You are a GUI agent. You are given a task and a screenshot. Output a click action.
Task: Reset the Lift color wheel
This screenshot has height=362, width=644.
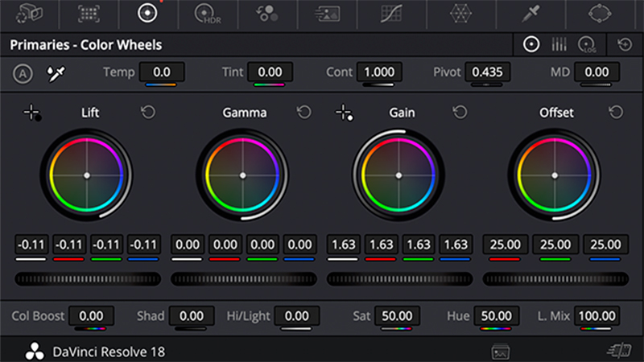tap(148, 113)
